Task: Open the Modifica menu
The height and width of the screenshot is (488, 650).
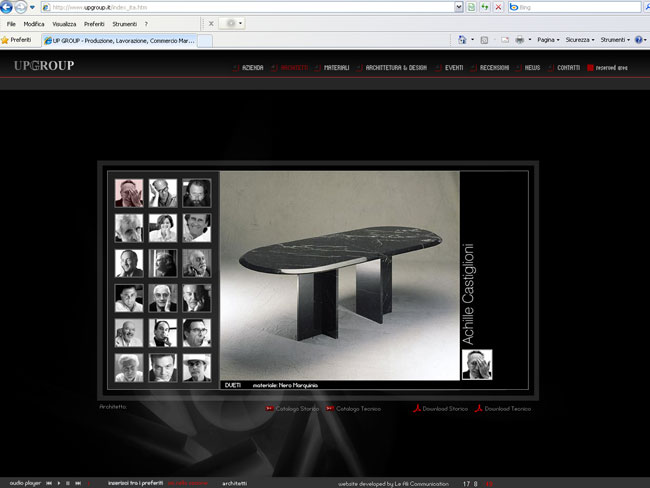Action: pyautogui.click(x=34, y=24)
